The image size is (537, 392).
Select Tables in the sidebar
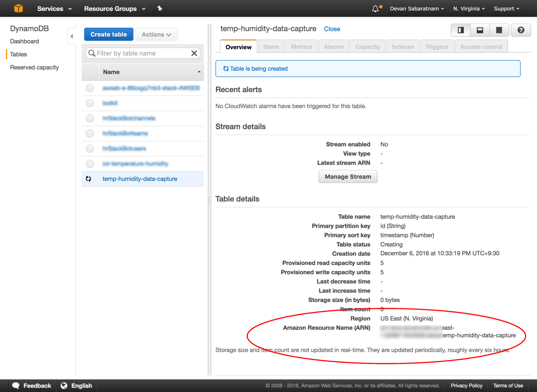(18, 54)
